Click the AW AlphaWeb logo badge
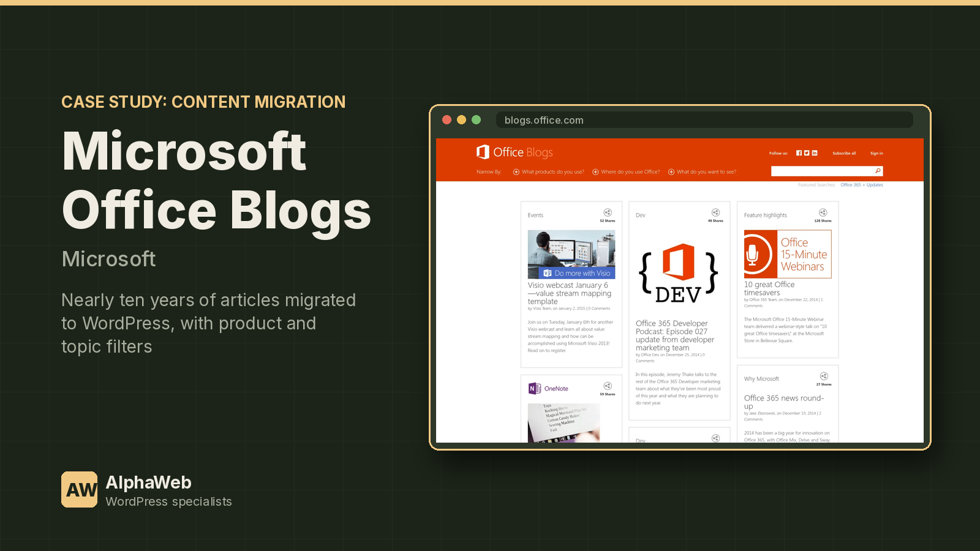980x551 pixels. 79,489
